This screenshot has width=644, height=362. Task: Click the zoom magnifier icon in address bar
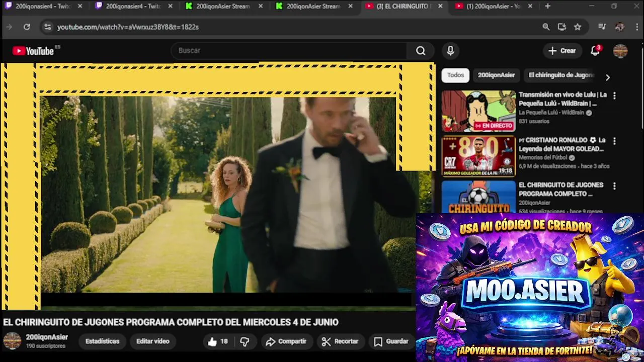point(546,27)
